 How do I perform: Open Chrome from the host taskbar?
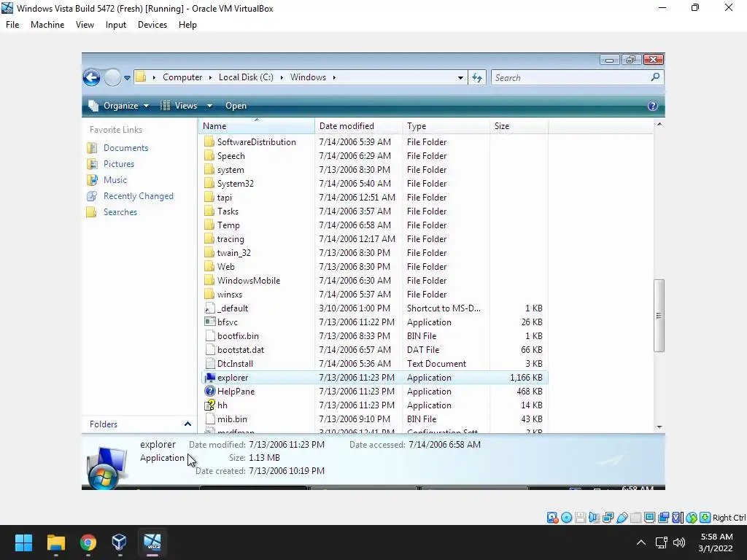(88, 542)
